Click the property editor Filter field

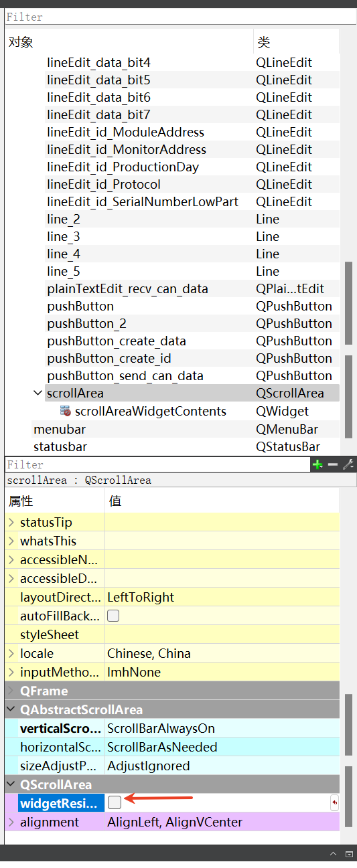click(x=157, y=464)
